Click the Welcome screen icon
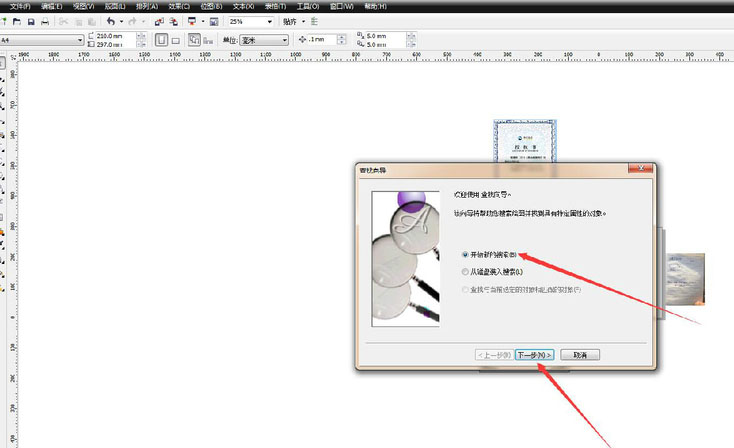Viewport: 734px width, 448px height. click(214, 22)
